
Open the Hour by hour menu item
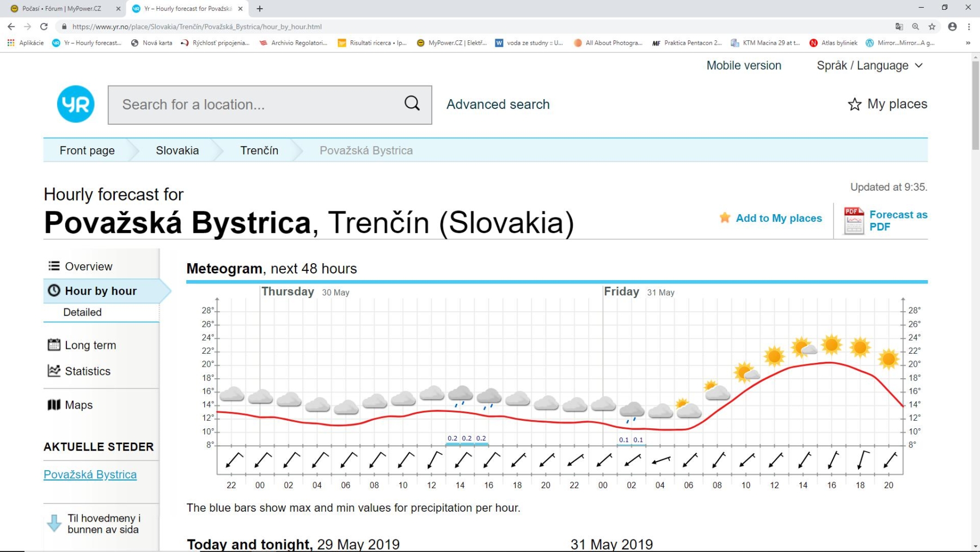click(x=101, y=291)
